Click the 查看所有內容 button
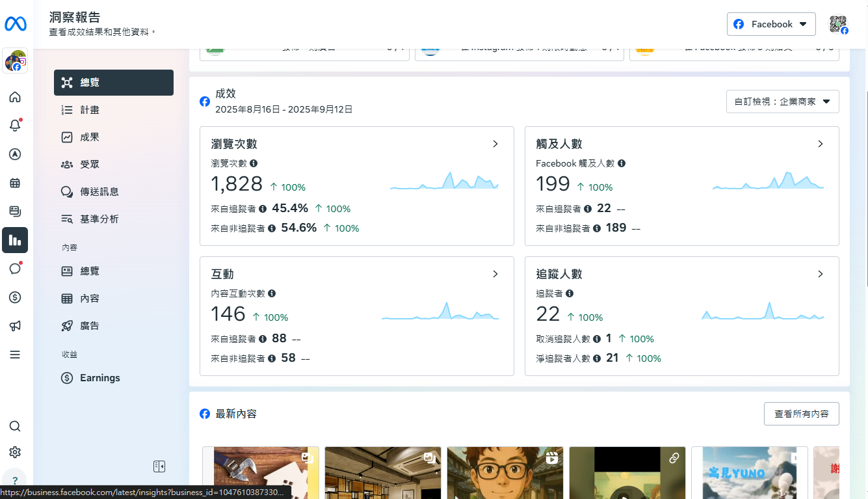 pyautogui.click(x=801, y=414)
